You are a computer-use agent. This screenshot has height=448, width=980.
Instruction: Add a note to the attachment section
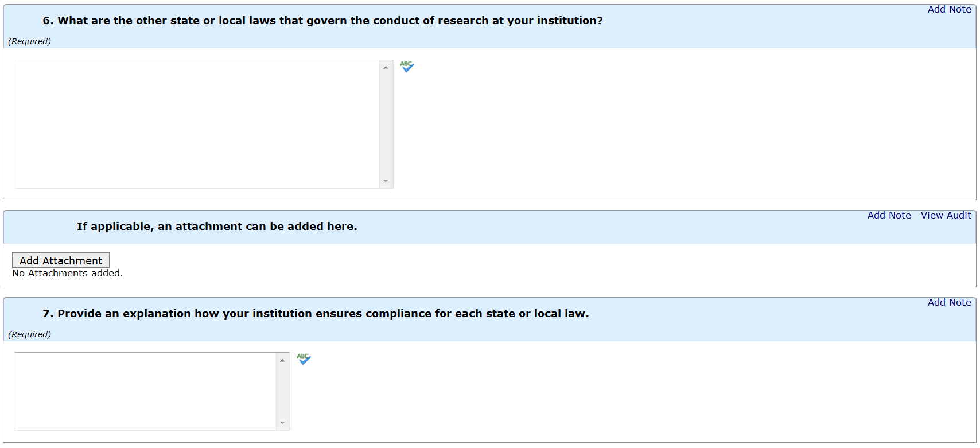[889, 215]
